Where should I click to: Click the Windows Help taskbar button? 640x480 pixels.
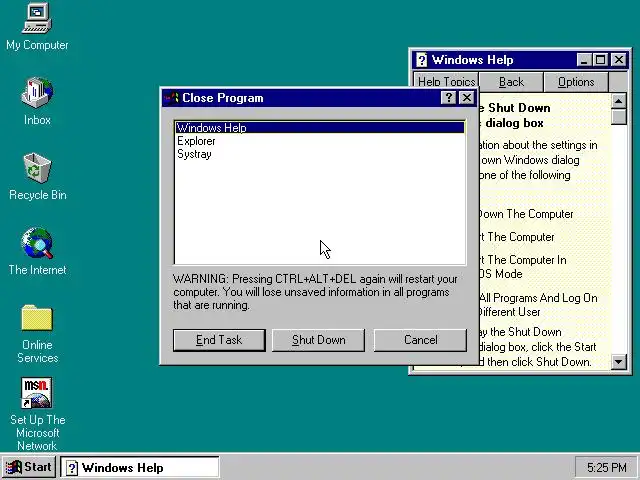point(140,467)
